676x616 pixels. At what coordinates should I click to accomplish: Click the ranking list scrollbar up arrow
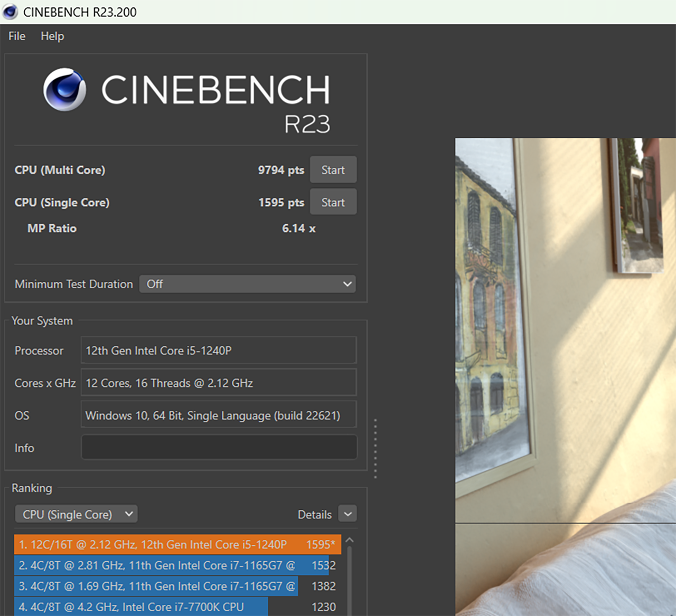(349, 541)
